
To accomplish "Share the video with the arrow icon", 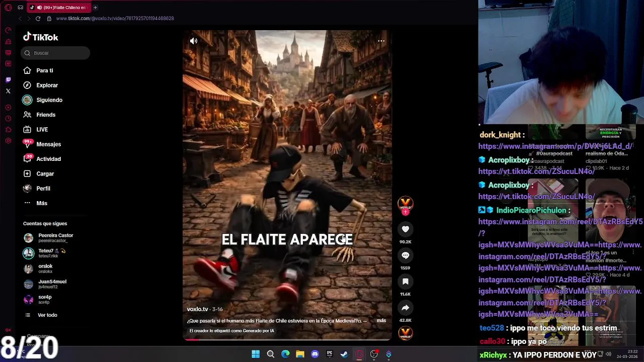I will pos(406,308).
